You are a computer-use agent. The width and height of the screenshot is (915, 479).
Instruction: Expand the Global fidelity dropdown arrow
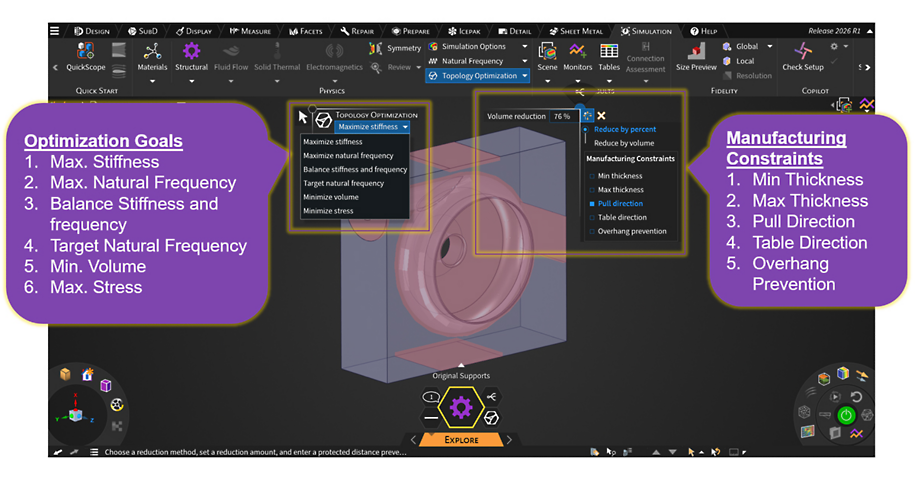(770, 46)
